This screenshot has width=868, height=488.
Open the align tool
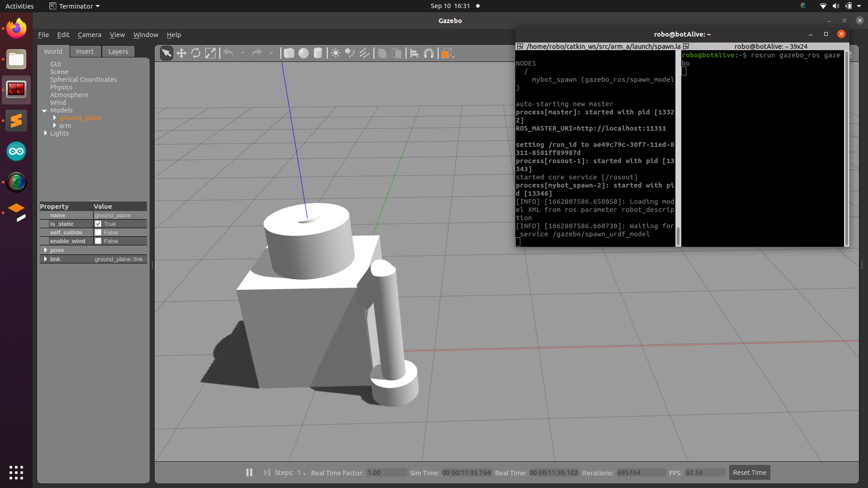pyautogui.click(x=414, y=53)
